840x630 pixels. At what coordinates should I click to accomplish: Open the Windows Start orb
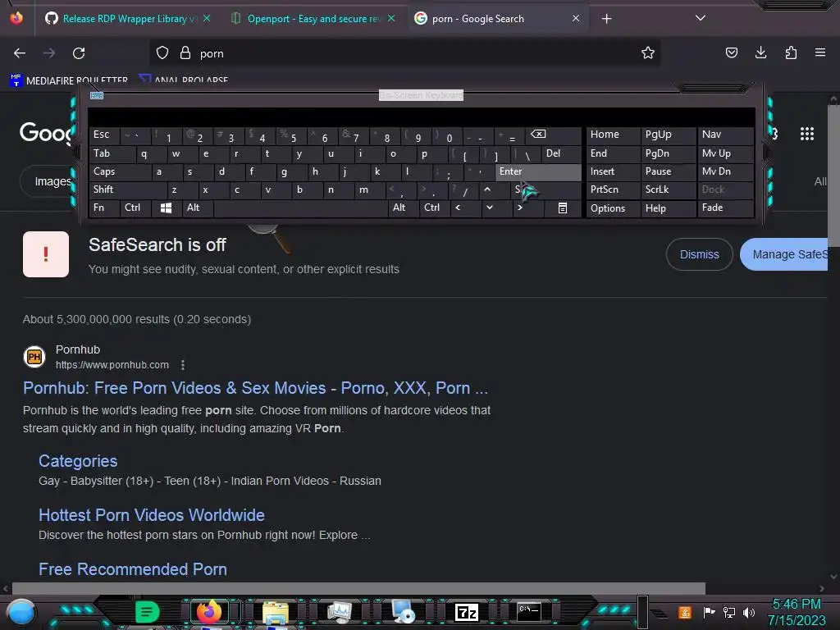click(x=21, y=612)
